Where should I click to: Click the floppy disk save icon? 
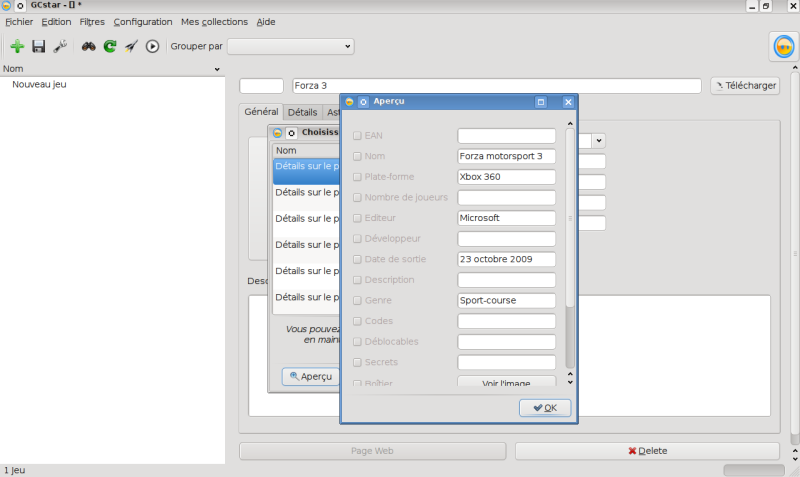39,46
